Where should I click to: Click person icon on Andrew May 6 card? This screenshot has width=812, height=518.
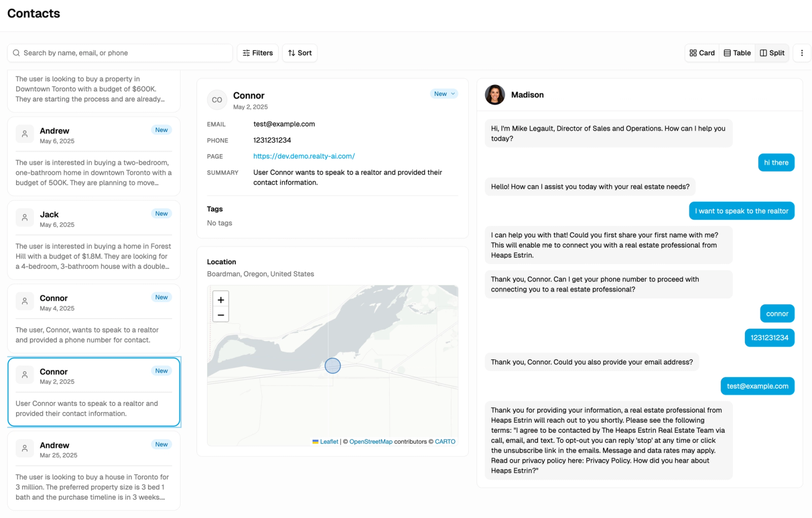click(24, 134)
